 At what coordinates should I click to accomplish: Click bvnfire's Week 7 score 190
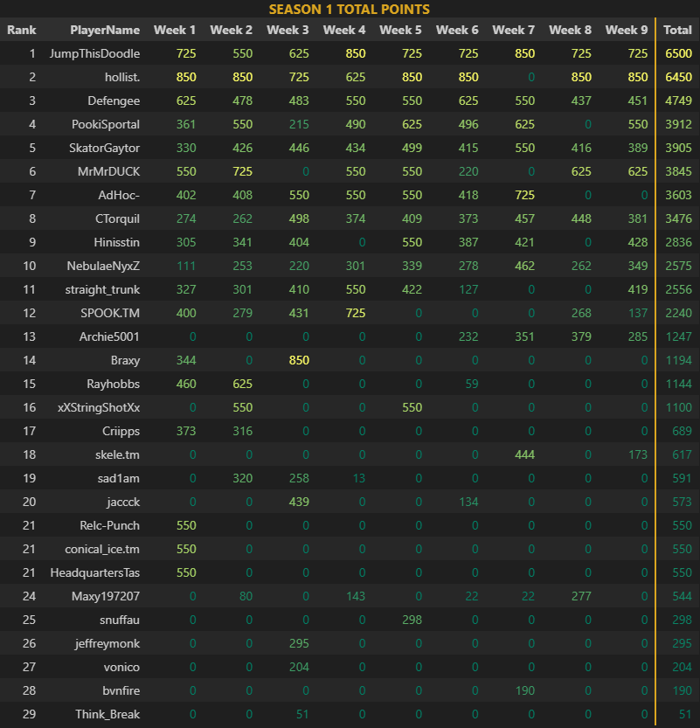coord(525,690)
